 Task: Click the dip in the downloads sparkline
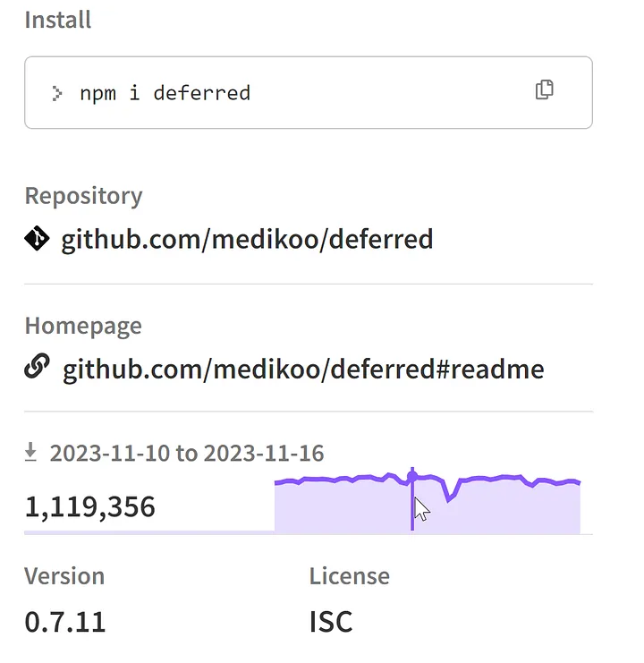(449, 499)
